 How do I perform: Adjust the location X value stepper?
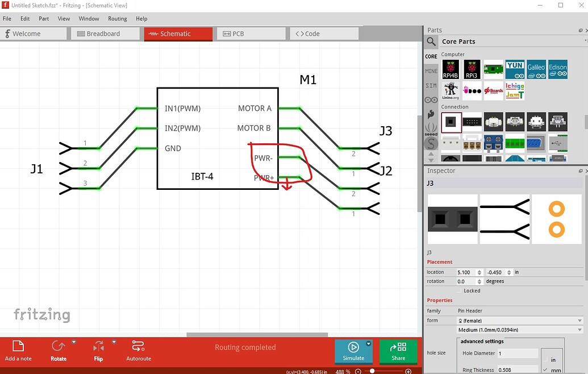click(x=479, y=272)
